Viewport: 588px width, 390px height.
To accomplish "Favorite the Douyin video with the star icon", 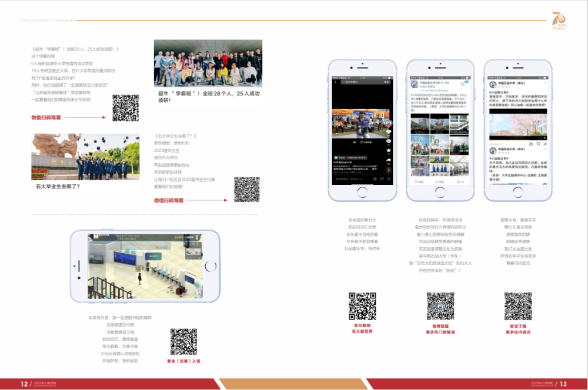I will point(389,150).
